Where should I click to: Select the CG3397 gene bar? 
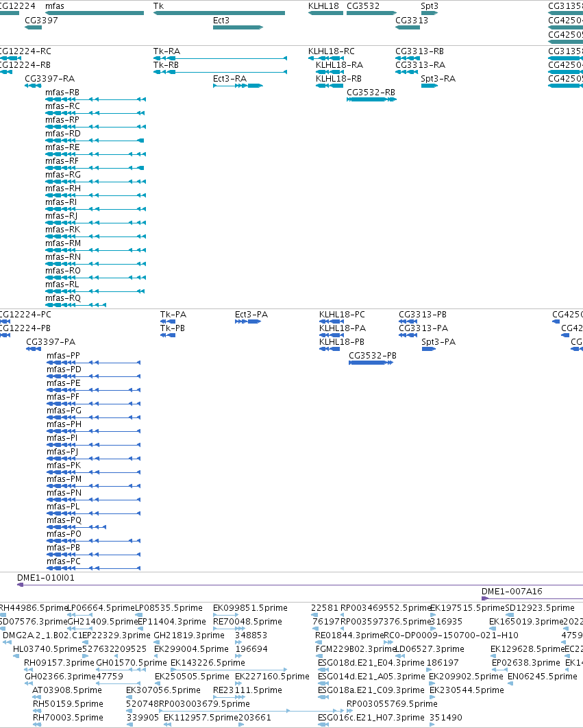coord(34,27)
